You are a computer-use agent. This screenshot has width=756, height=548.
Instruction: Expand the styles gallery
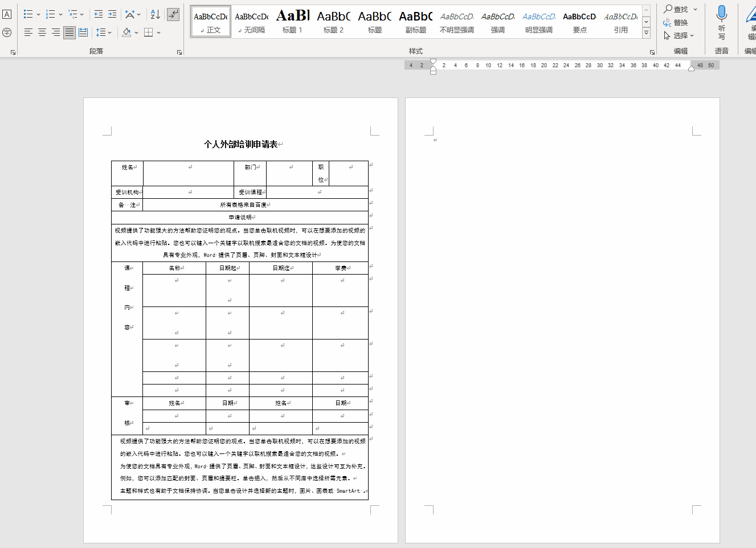click(x=646, y=33)
